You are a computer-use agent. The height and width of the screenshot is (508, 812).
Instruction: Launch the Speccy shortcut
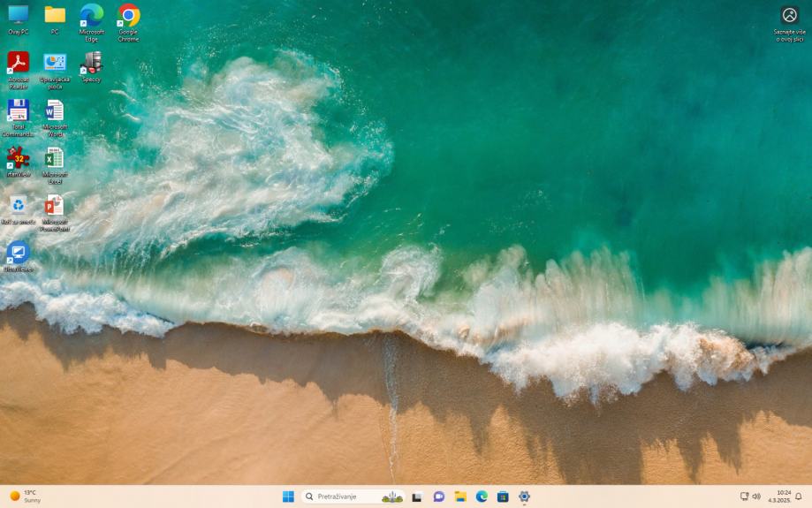tap(92, 67)
